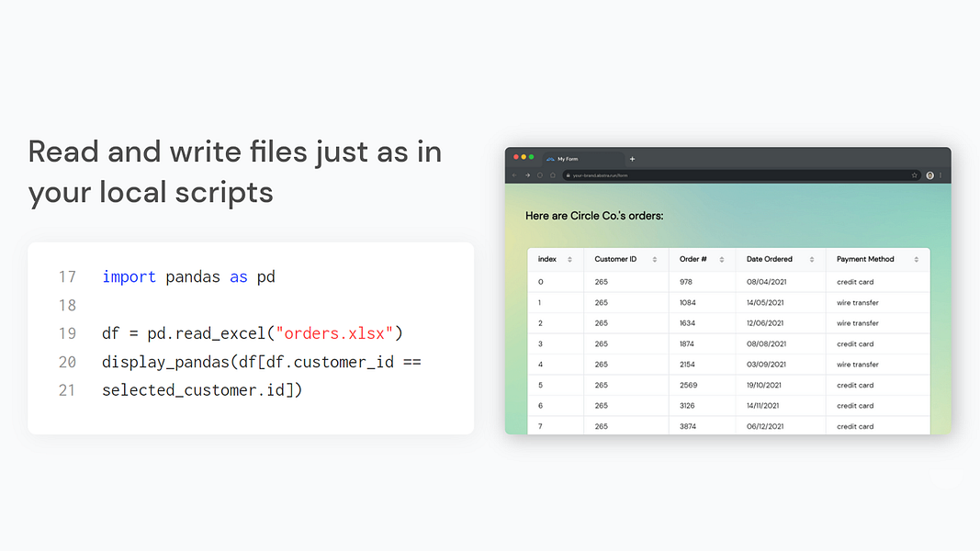
Task: Sort the table by the index column
Action: (x=570, y=259)
